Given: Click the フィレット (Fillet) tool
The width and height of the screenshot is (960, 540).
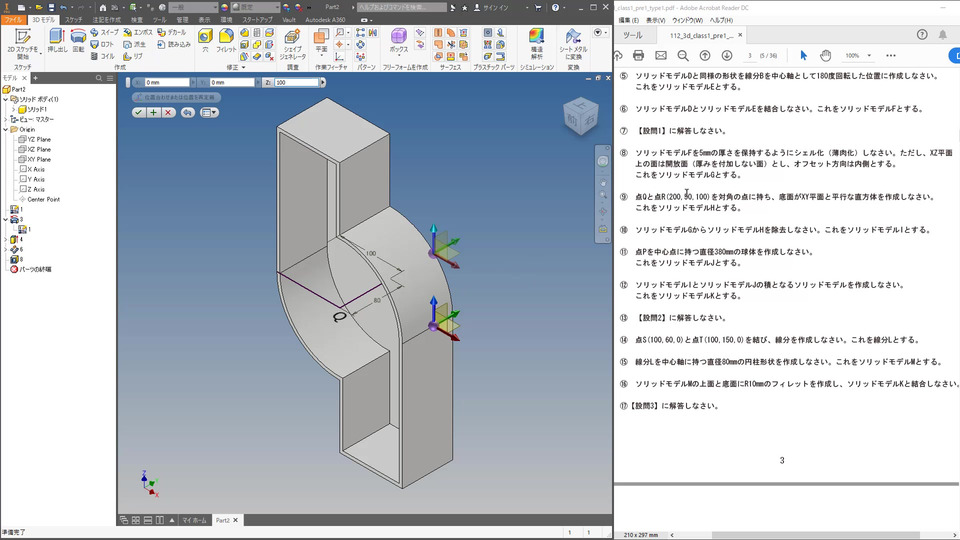Looking at the screenshot, I should coord(226,40).
